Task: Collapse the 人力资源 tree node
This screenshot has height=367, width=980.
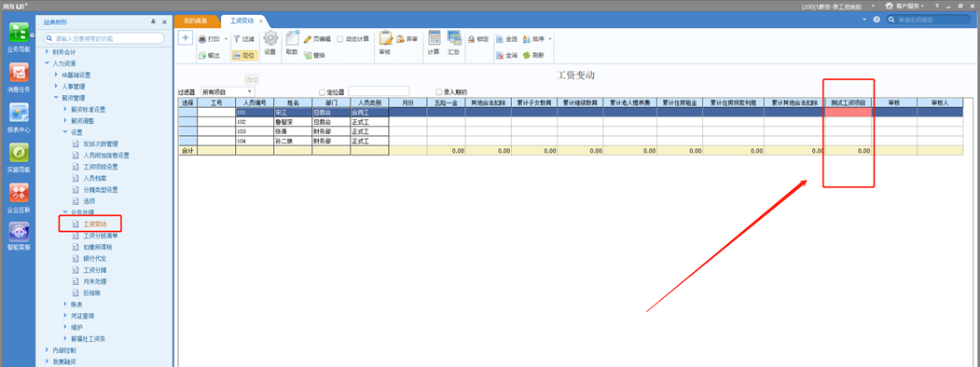Action: (x=47, y=63)
